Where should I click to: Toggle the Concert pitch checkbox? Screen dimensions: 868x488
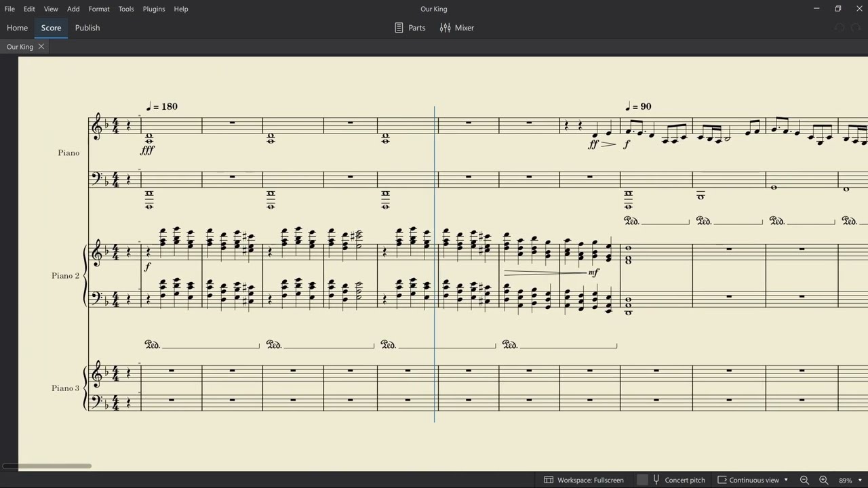click(x=642, y=480)
